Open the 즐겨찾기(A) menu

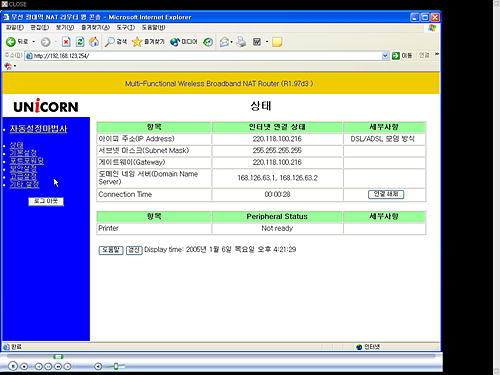click(x=95, y=27)
